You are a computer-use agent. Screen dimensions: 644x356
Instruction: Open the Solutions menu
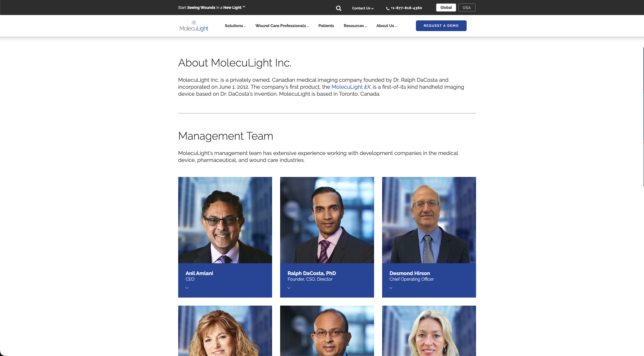click(235, 26)
